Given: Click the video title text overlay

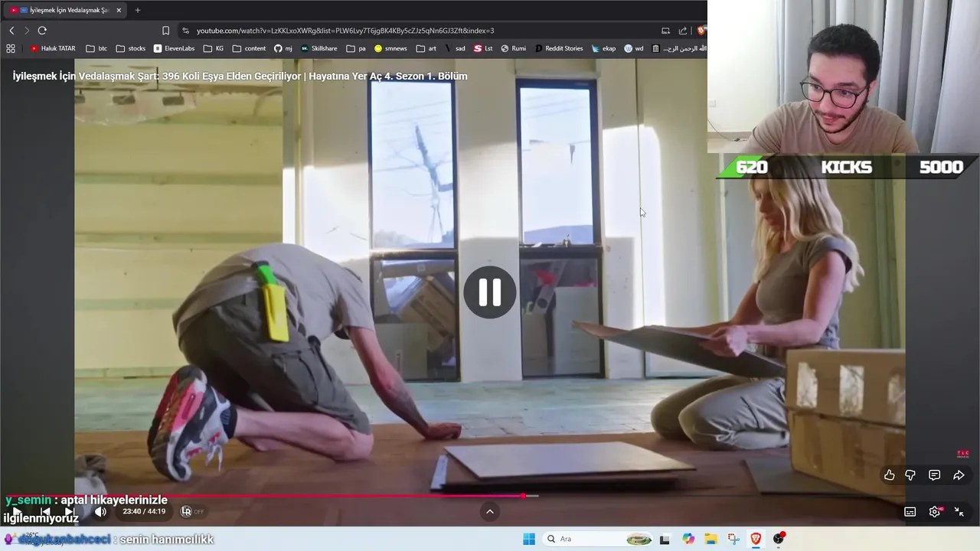Looking at the screenshot, I should tap(240, 76).
